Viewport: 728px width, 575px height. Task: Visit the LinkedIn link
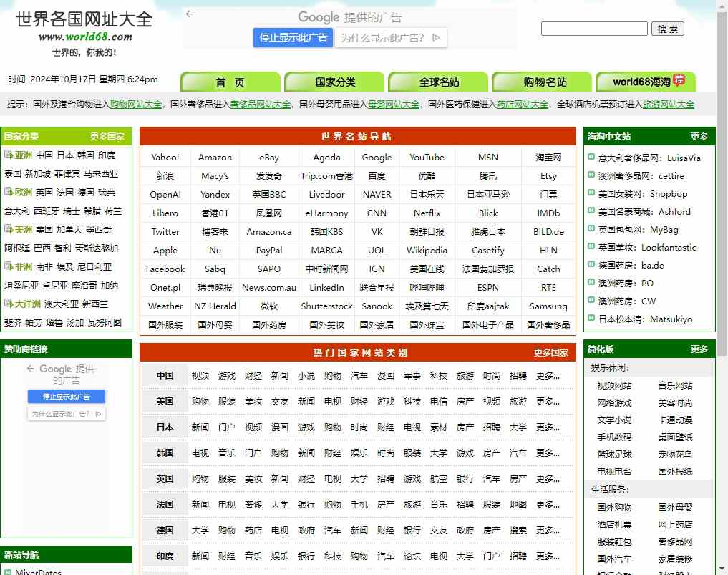tap(326, 288)
